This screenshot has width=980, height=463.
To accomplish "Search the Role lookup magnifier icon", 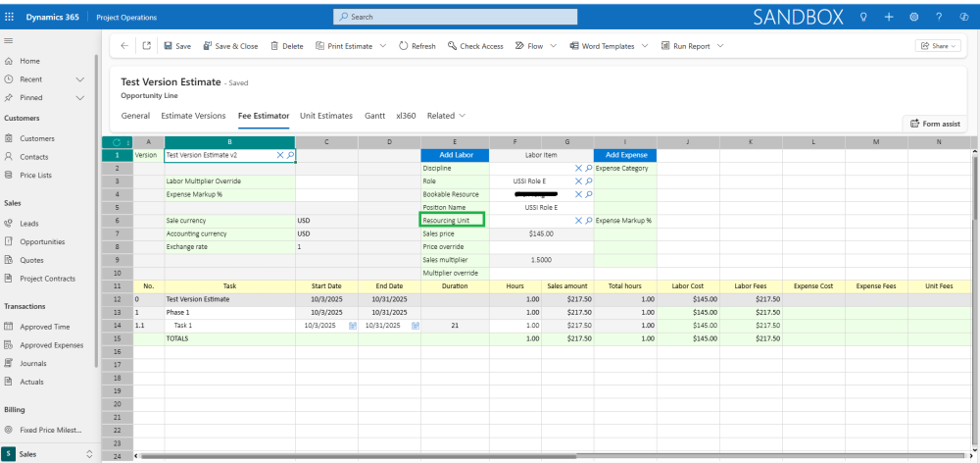I will [588, 181].
